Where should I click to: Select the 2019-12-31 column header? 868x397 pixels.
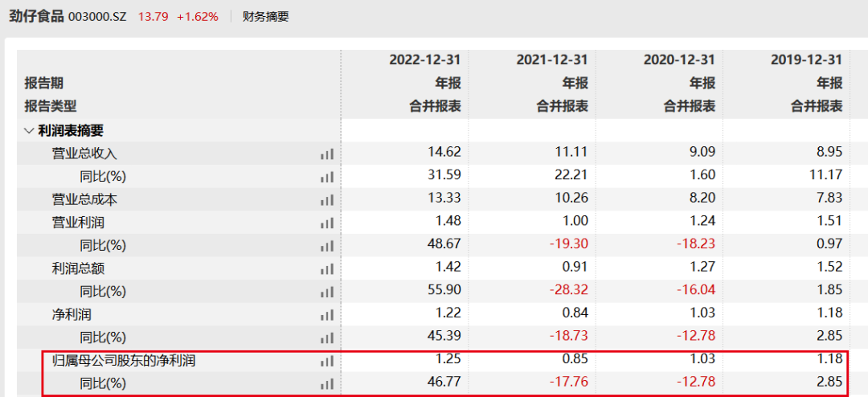pos(807,59)
